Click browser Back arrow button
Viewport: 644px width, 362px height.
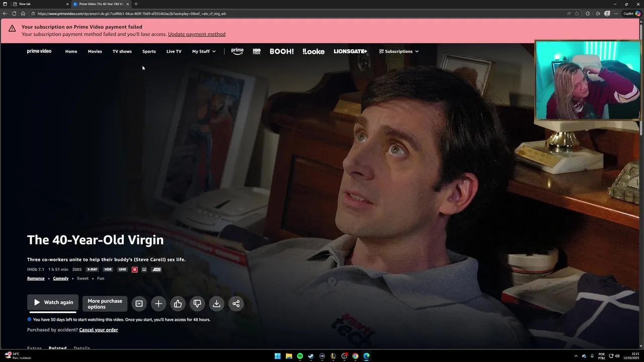click(5, 14)
